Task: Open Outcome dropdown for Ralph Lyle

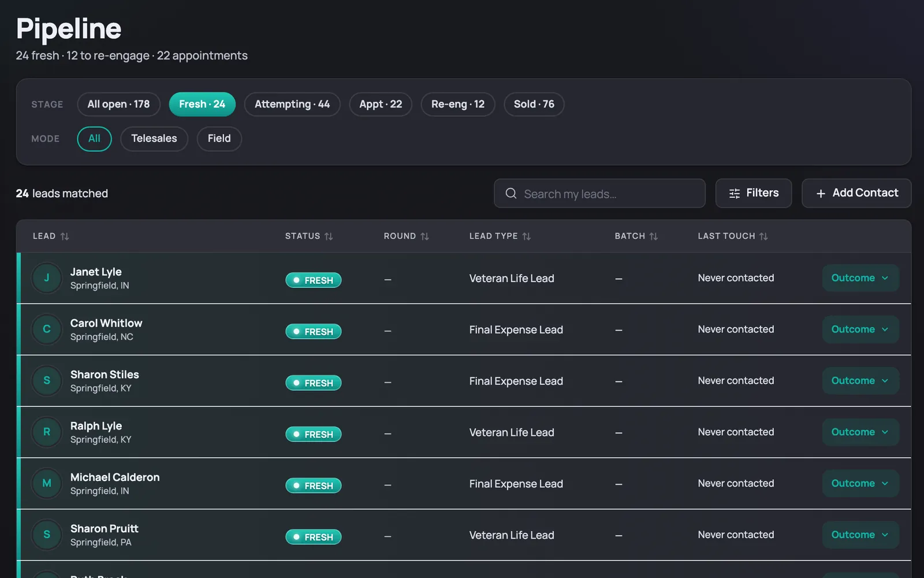Action: [x=860, y=432]
